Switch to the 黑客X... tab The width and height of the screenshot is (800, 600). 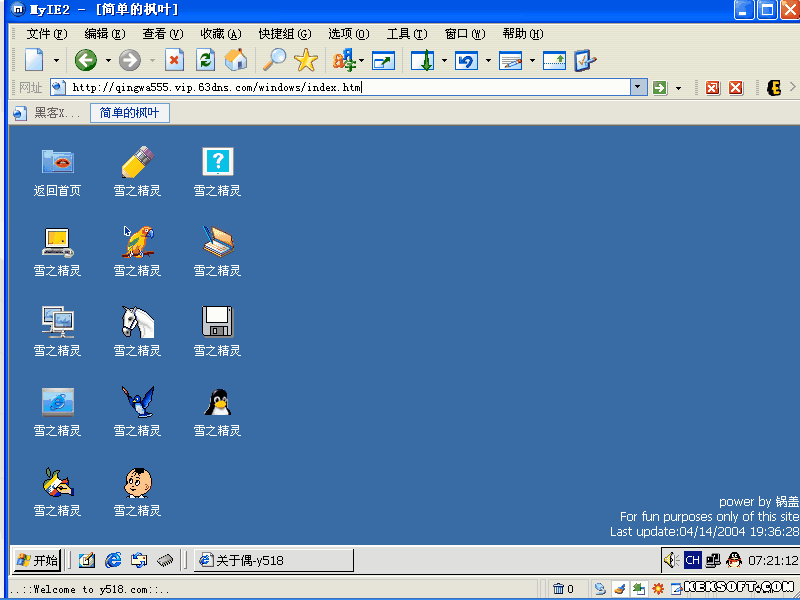[48, 113]
